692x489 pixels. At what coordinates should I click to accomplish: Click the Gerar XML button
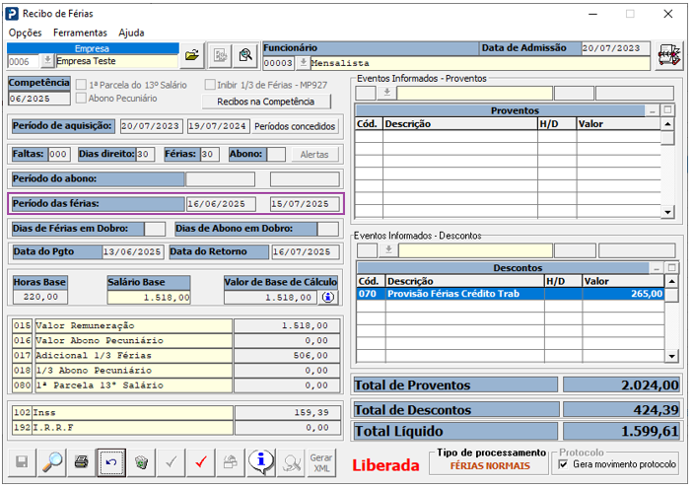point(321,462)
